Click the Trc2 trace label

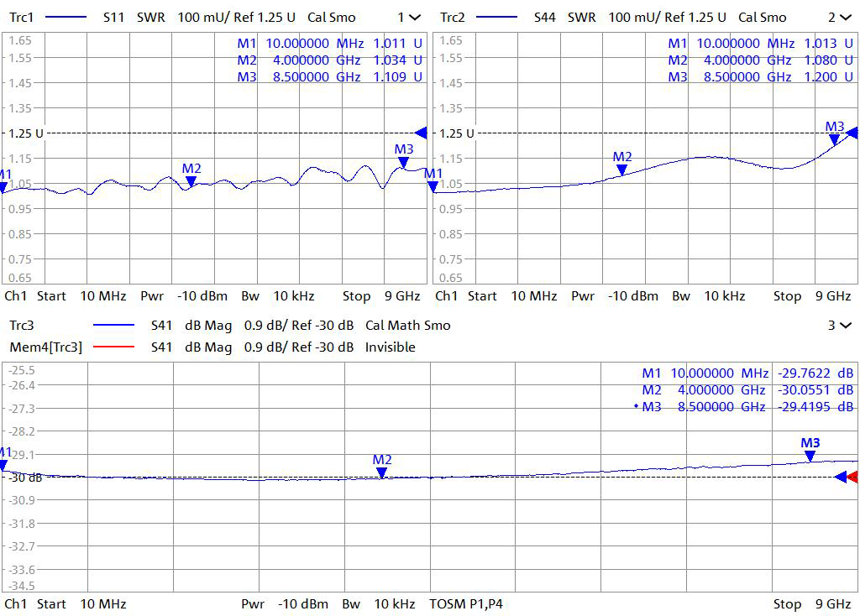453,17
